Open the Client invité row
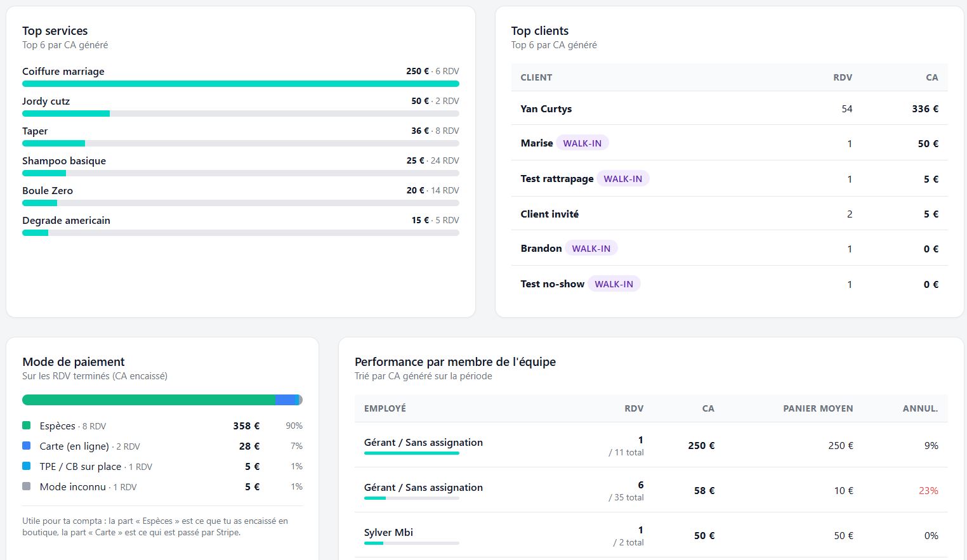The width and height of the screenshot is (967, 560). pyautogui.click(x=730, y=214)
